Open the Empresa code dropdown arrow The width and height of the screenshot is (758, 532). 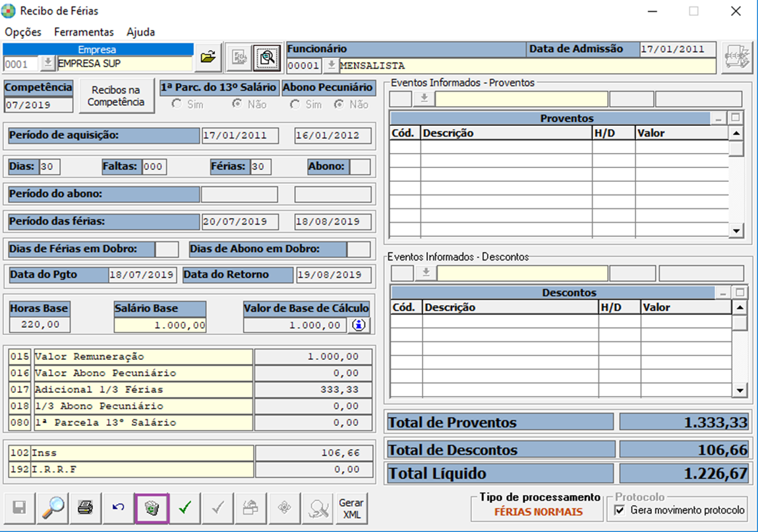[48, 63]
